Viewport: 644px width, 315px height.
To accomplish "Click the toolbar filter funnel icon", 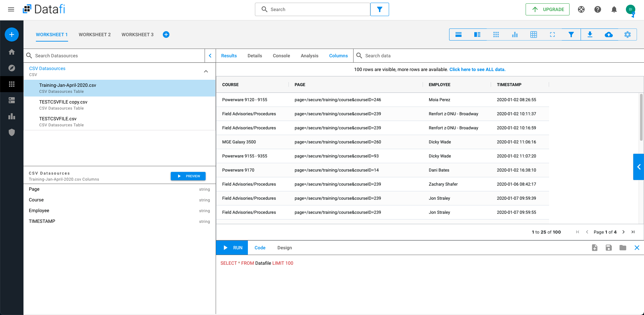I will [571, 35].
